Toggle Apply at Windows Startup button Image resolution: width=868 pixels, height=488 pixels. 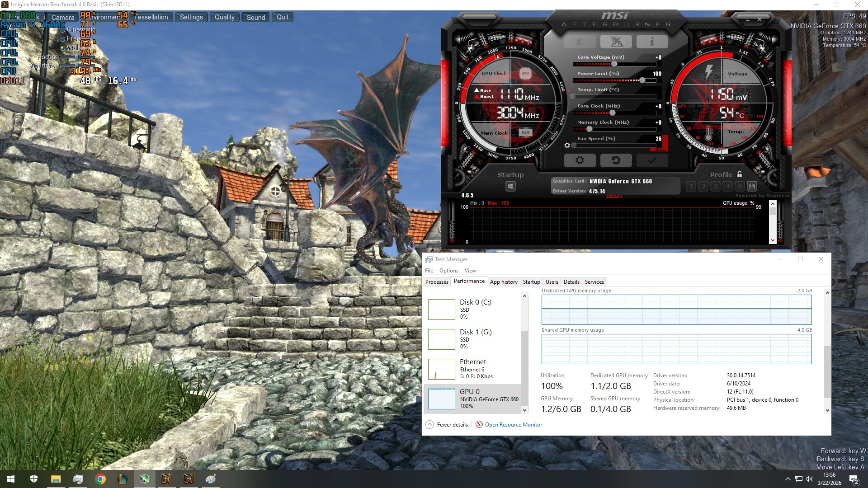click(510, 186)
